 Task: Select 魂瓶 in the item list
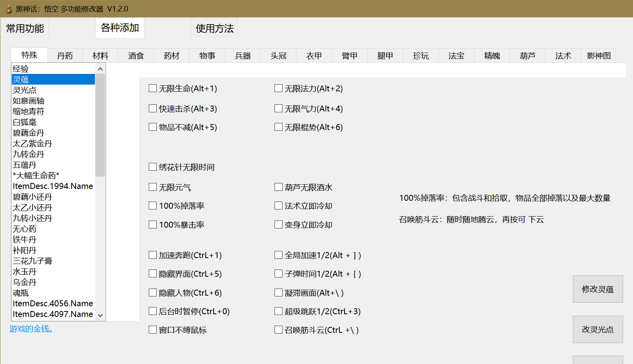tap(53, 293)
